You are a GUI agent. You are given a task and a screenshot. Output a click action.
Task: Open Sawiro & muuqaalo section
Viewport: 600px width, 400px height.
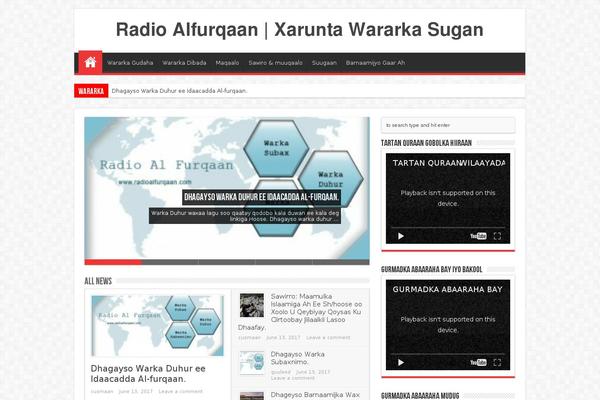tap(275, 63)
